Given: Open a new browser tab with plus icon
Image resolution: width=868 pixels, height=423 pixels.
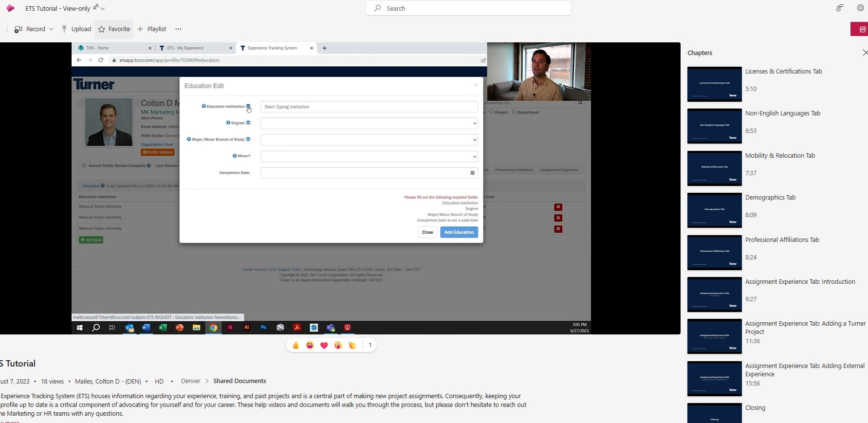Looking at the screenshot, I should click(325, 48).
